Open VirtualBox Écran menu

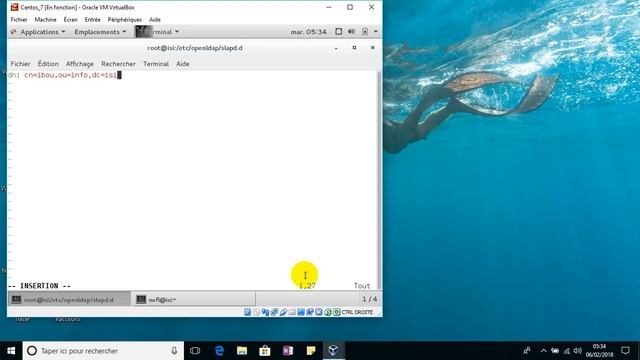[70, 20]
